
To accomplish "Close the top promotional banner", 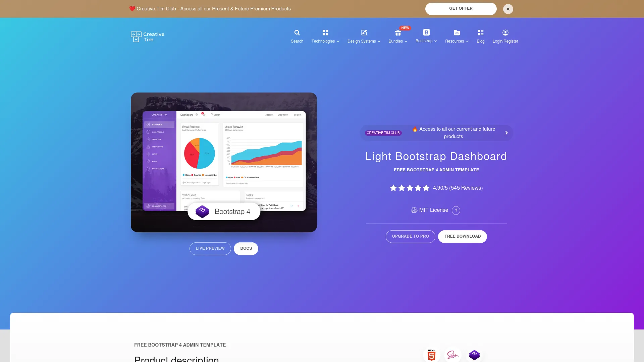I will (x=508, y=9).
